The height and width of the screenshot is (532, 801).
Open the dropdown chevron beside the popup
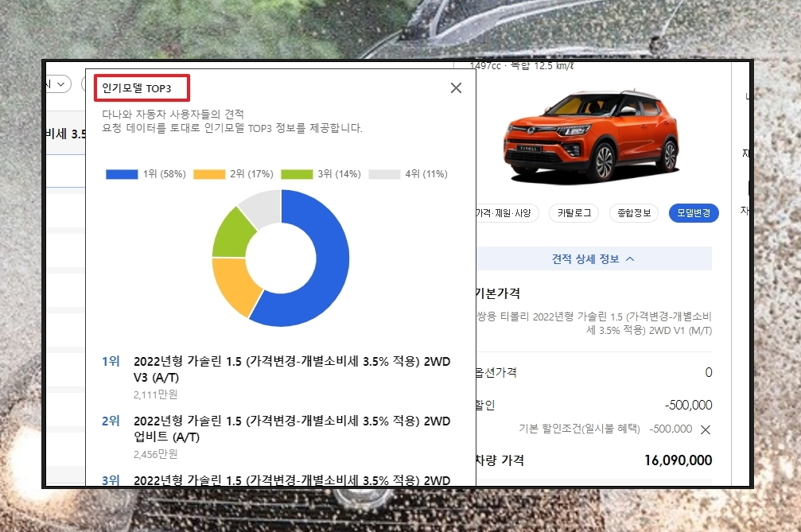click(60, 83)
